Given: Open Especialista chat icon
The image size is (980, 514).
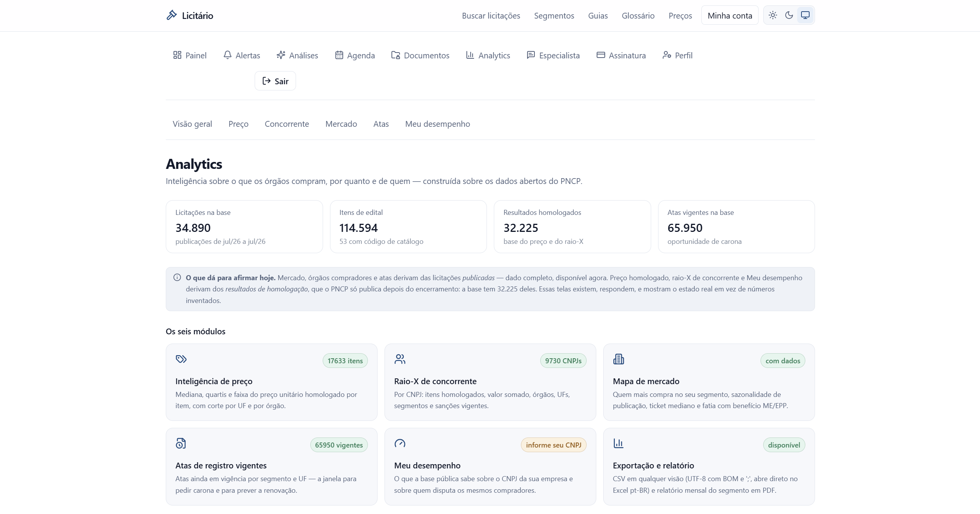Looking at the screenshot, I should pos(531,55).
